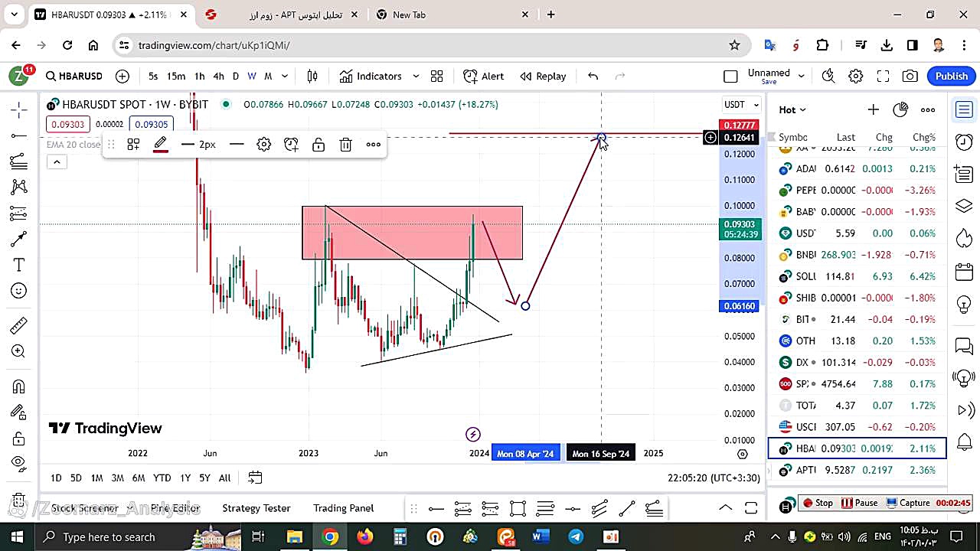Take a chart snapshot with camera icon
Image resolution: width=980 pixels, height=551 pixels.
click(910, 76)
